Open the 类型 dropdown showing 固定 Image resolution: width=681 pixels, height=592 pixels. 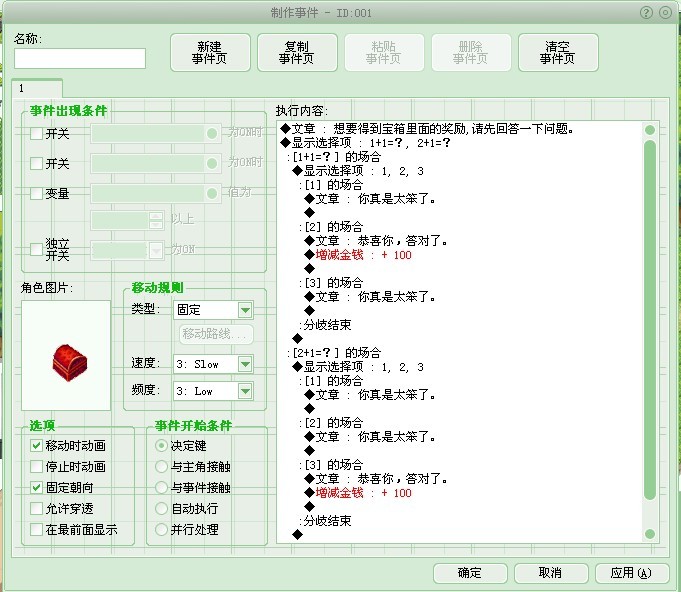click(x=213, y=310)
